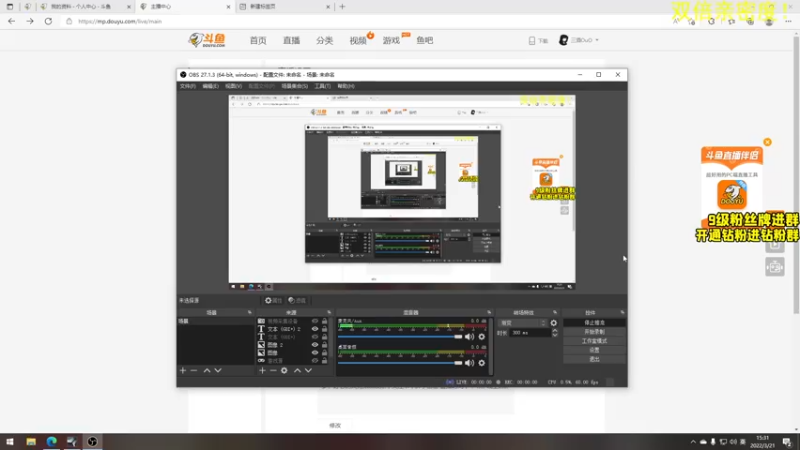The image size is (800, 450).
Task: Click the Start Recording button in Controls
Action: (594, 332)
